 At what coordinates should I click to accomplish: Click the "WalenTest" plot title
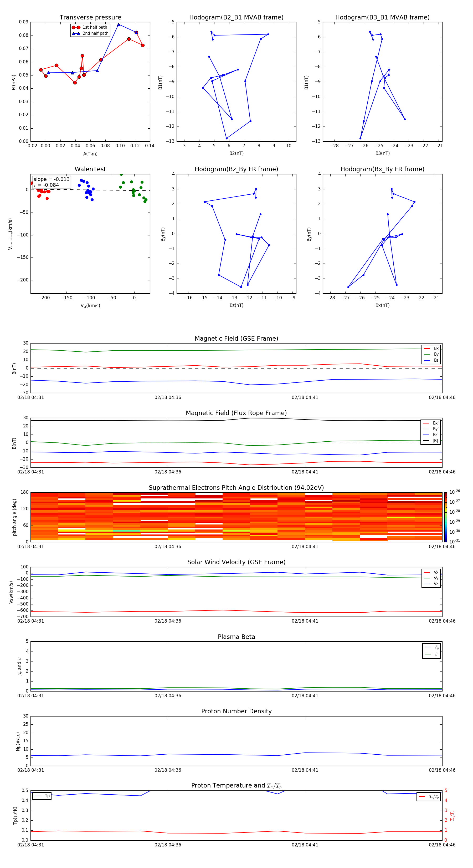pyautogui.click(x=90, y=169)
